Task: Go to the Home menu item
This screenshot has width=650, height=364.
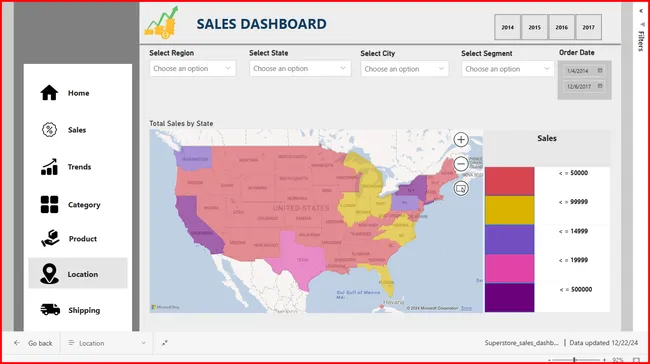Action: pos(78,93)
